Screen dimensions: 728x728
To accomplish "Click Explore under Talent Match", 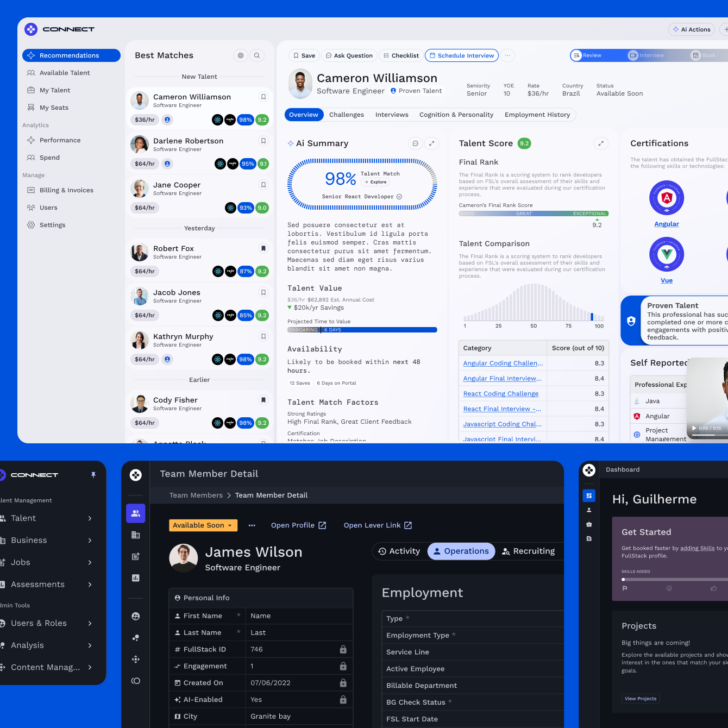I will (x=375, y=182).
